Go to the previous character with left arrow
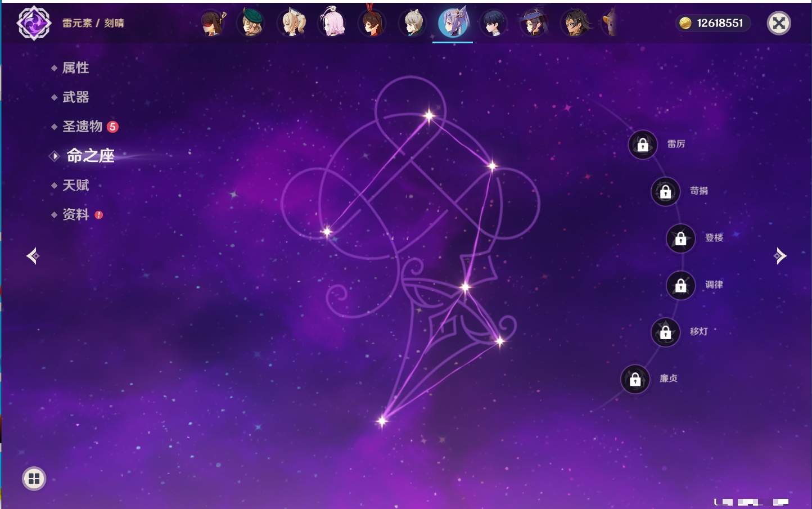 click(x=33, y=256)
